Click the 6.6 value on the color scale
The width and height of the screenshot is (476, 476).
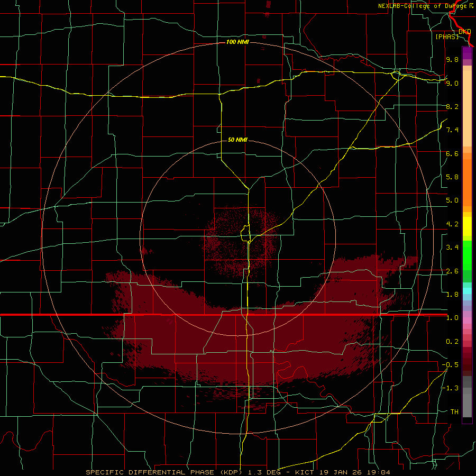coord(452,153)
